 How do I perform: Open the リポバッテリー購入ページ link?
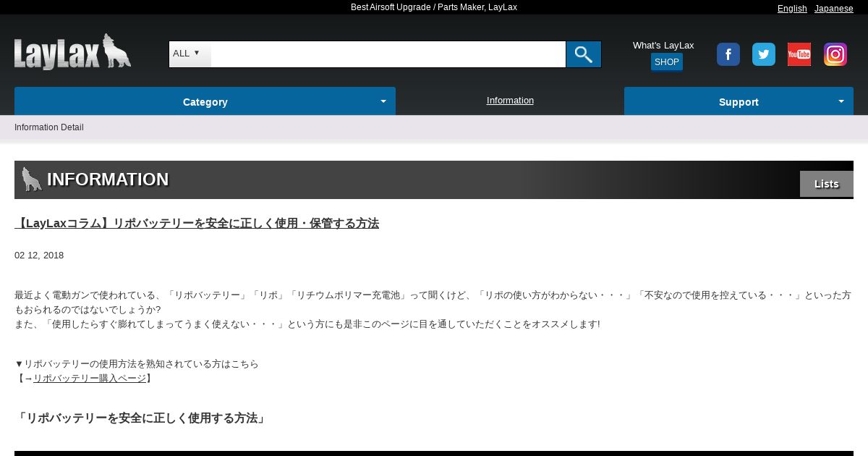tap(90, 379)
